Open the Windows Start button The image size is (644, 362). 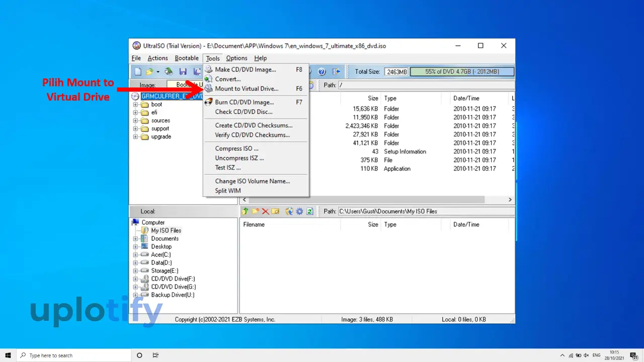8,355
